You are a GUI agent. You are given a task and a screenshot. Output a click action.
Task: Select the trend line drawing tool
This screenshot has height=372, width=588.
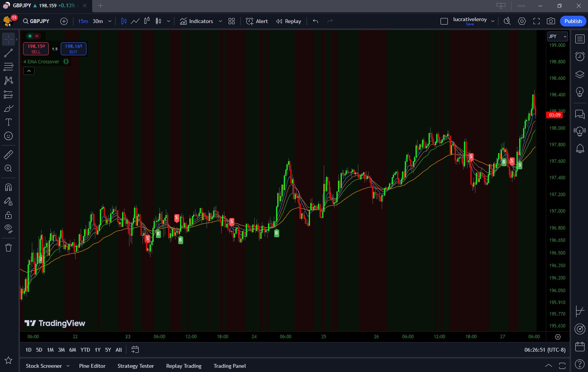click(8, 53)
